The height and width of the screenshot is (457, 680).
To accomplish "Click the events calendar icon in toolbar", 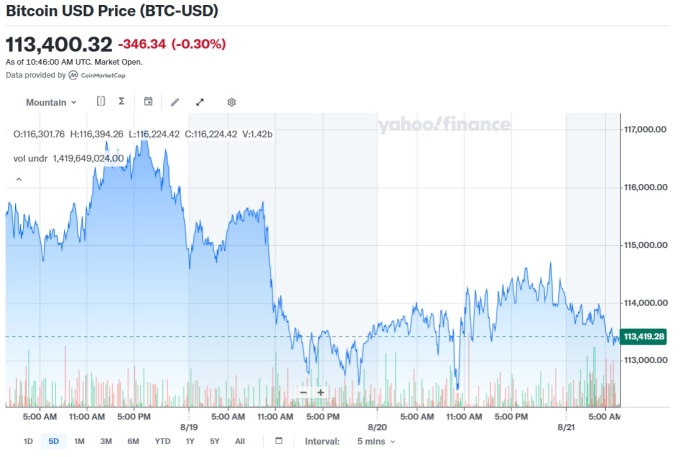I will pyautogui.click(x=148, y=102).
